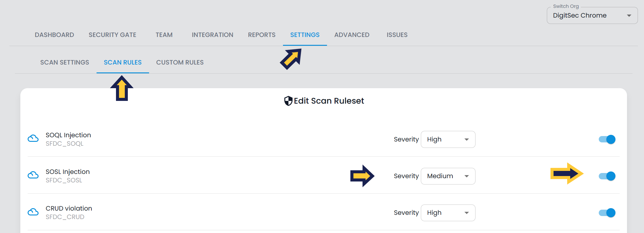Open the SOSL Injection Medium severity dropdown
The width and height of the screenshot is (644, 233).
pos(448,176)
